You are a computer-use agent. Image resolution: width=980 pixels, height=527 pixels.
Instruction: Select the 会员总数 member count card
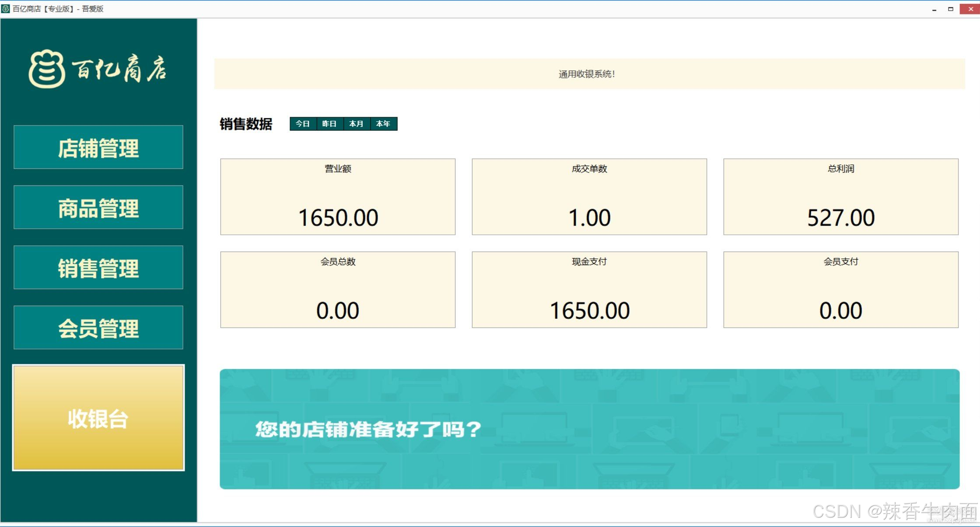(338, 290)
